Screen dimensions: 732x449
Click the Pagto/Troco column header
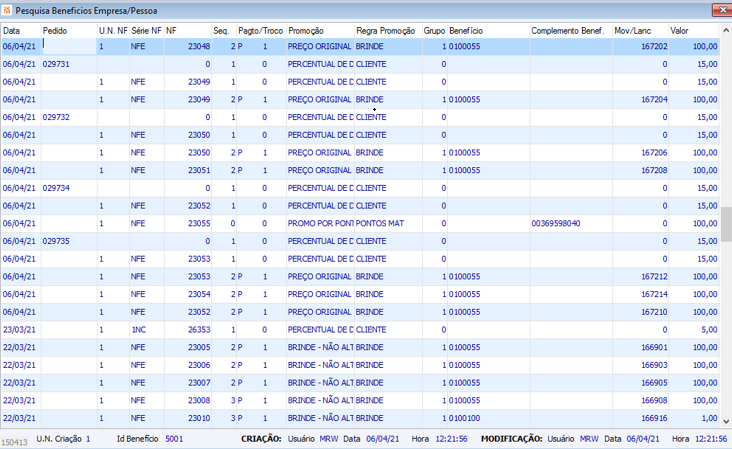click(x=261, y=31)
